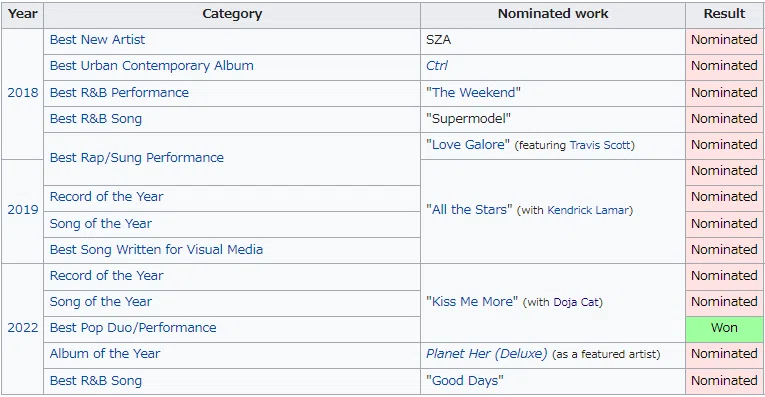Viewport: 765px width, 397px height.
Task: Open the 2018 year link
Action: (x=22, y=93)
